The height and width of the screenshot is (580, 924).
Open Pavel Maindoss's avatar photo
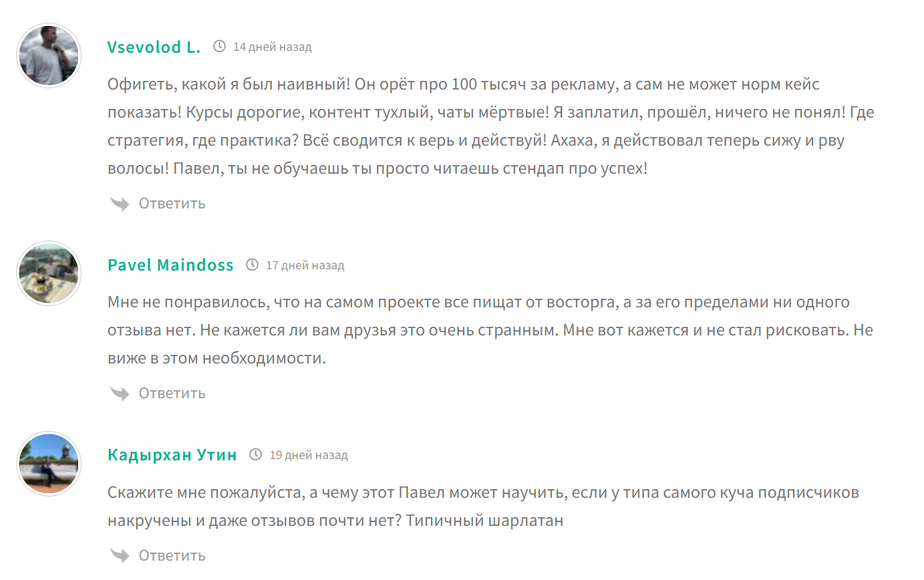click(x=49, y=273)
